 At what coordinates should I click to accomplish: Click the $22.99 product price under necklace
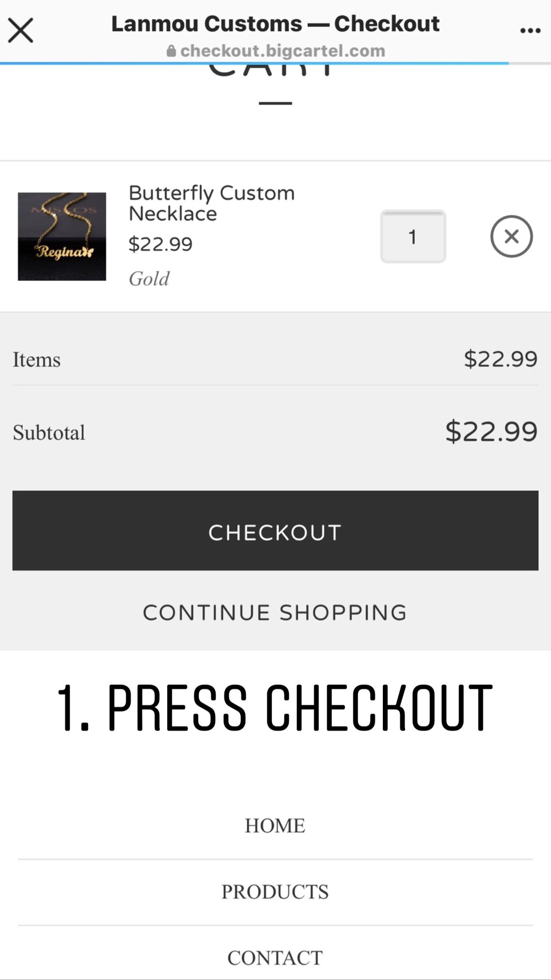pos(160,244)
